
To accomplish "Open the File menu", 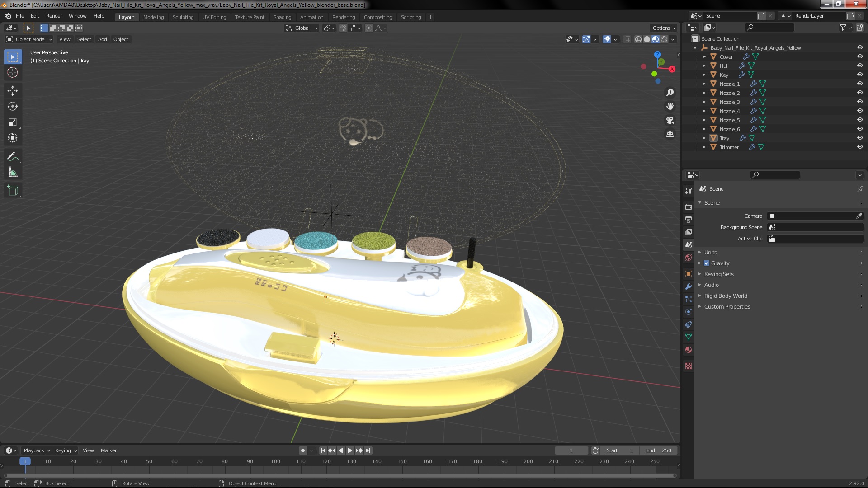I will (20, 16).
